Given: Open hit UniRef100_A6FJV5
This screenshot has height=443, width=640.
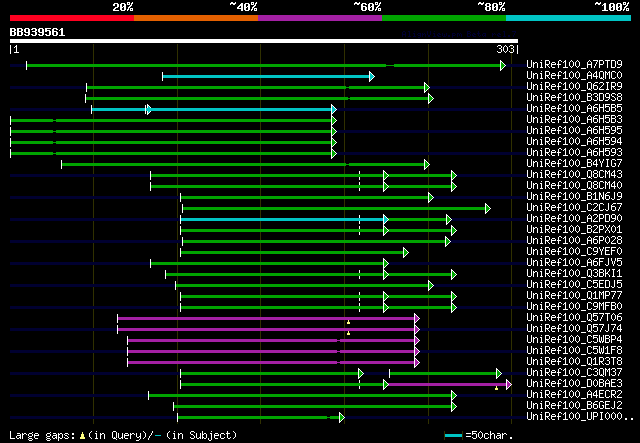Looking at the screenshot, I should (x=574, y=263).
